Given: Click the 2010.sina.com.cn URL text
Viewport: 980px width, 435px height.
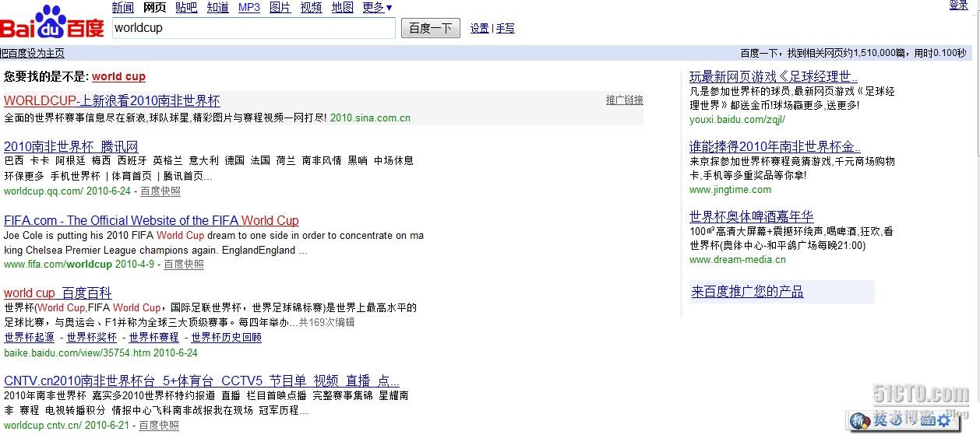Looking at the screenshot, I should click(x=370, y=118).
